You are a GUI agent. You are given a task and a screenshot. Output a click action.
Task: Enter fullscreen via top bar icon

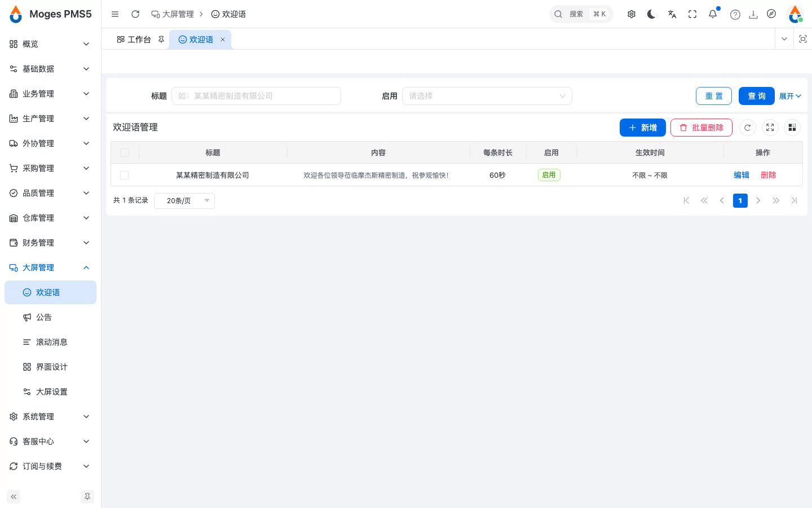click(x=692, y=14)
